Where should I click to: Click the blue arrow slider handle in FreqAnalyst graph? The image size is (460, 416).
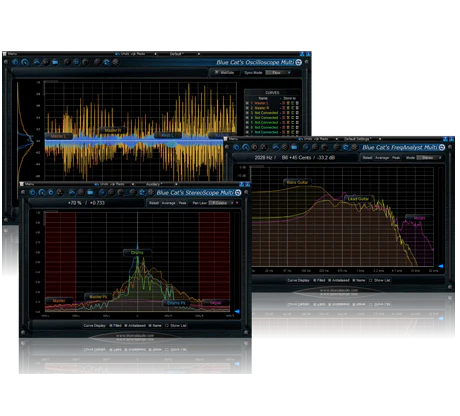click(441, 266)
